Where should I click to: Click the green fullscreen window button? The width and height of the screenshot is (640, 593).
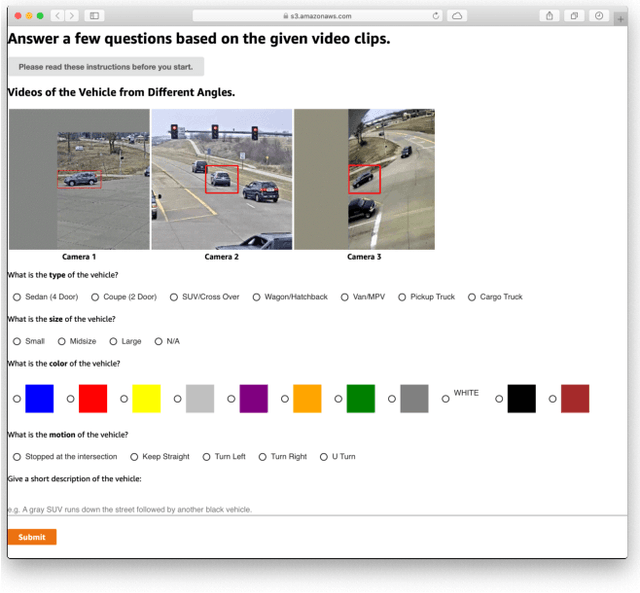40,16
